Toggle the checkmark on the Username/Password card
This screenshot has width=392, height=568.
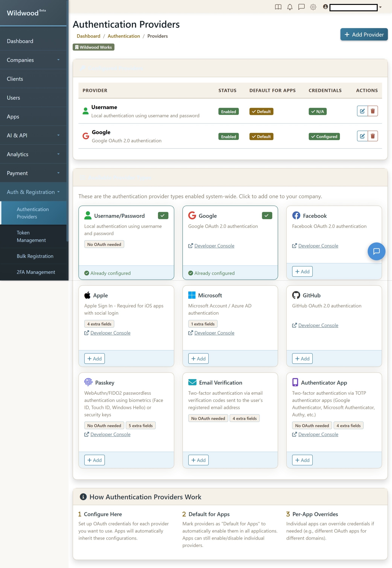point(163,215)
